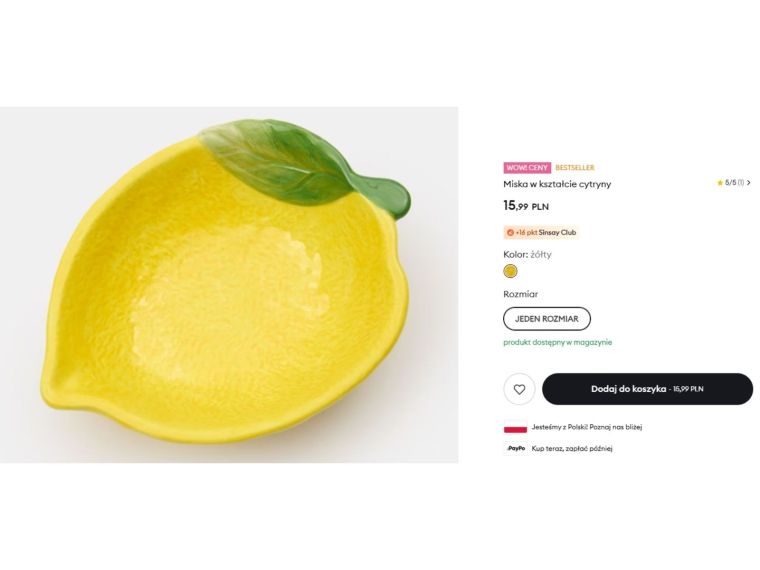Choose the JEDEN ROZMIAR size option
760x570 pixels.
tap(547, 319)
